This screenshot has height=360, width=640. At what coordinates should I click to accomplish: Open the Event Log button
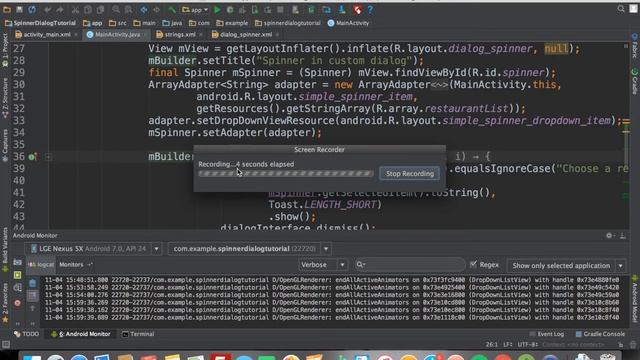point(547,334)
